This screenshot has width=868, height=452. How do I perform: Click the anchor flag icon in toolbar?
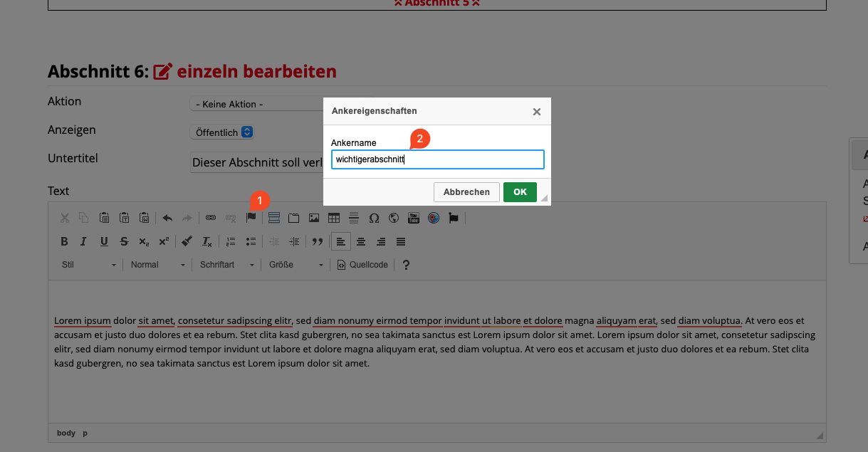click(x=251, y=218)
